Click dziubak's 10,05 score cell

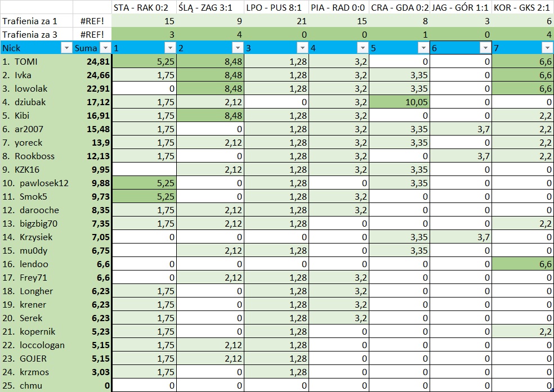(399, 102)
